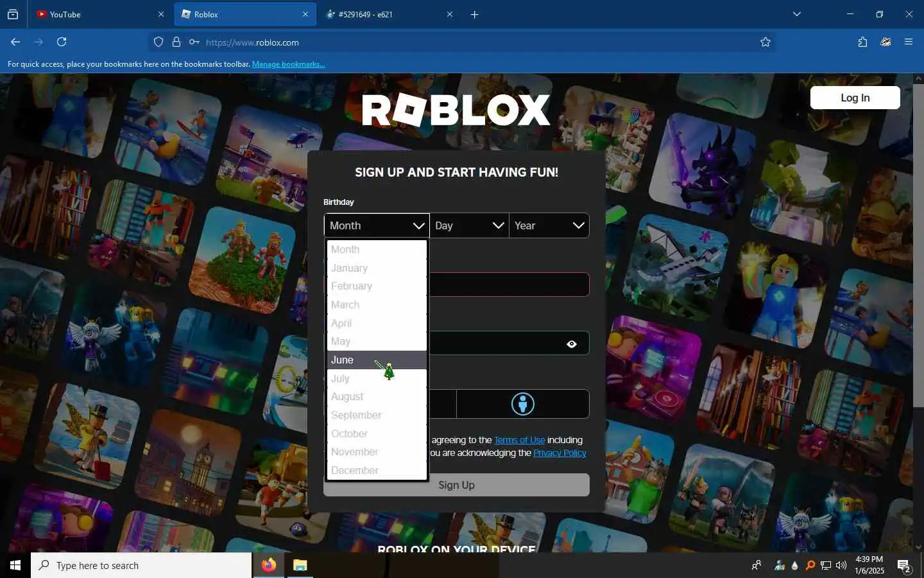Click the page vertical scrollbar

point(918,244)
